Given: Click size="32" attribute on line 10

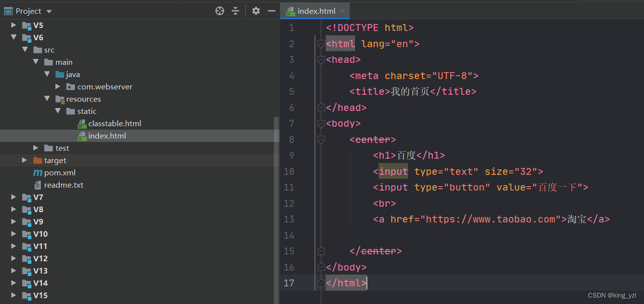Looking at the screenshot, I should point(511,171).
